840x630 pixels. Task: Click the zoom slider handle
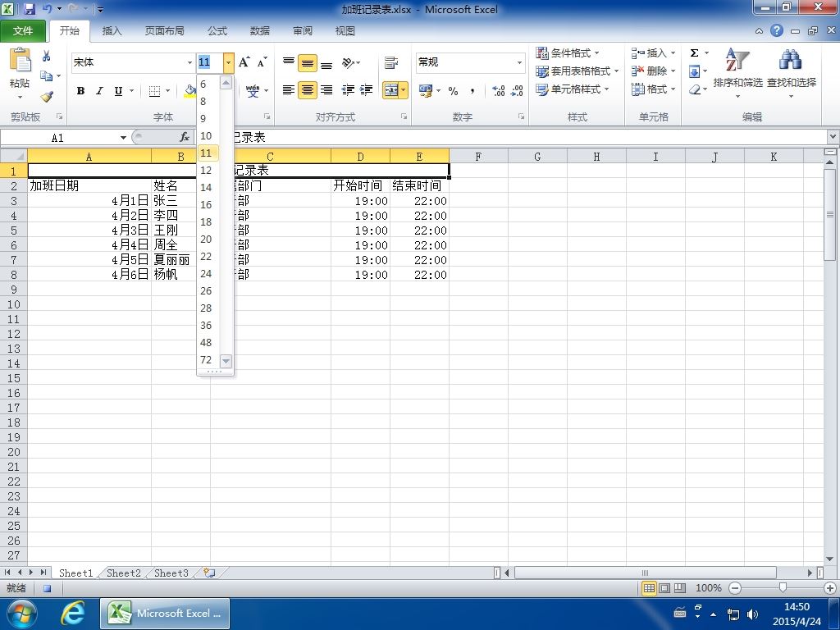(783, 587)
